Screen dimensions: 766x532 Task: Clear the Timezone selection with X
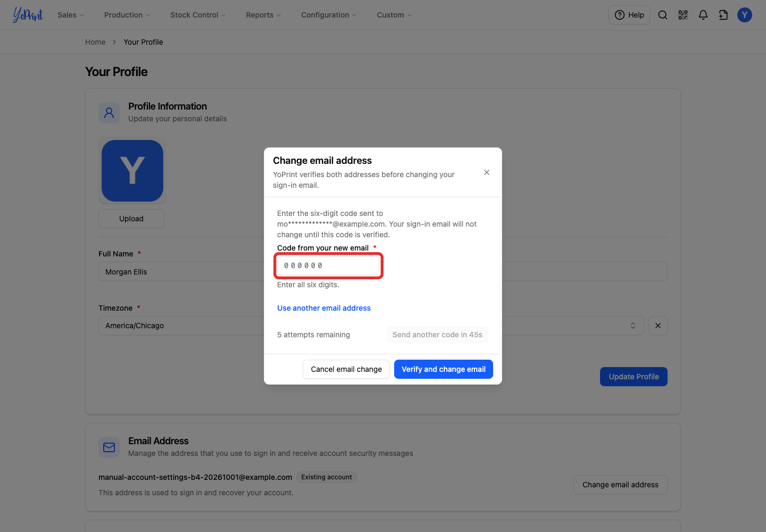point(658,326)
